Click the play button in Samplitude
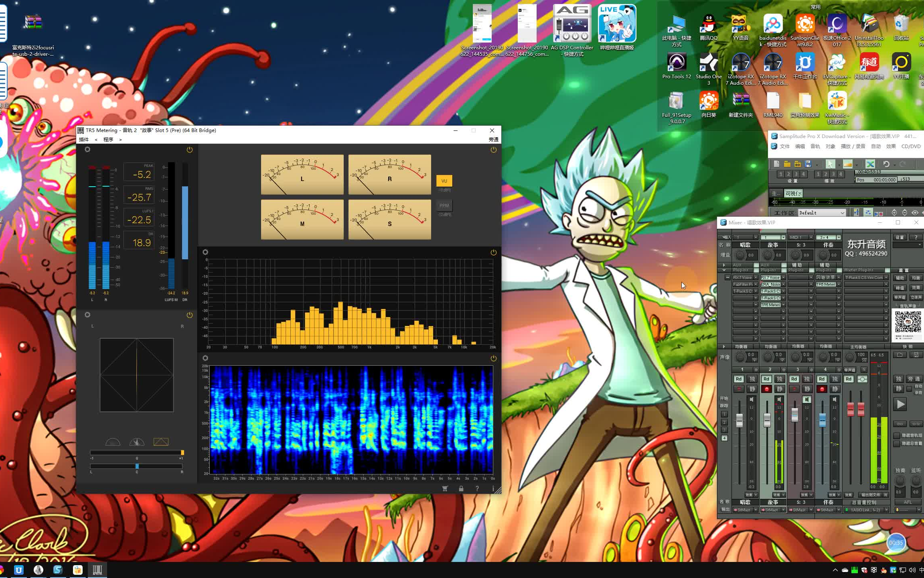The width and height of the screenshot is (924, 578). (900, 404)
